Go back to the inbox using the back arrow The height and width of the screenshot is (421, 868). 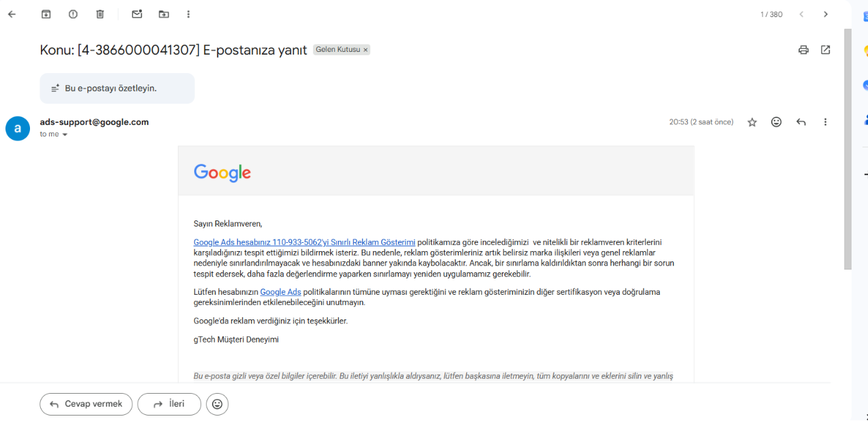click(x=12, y=14)
